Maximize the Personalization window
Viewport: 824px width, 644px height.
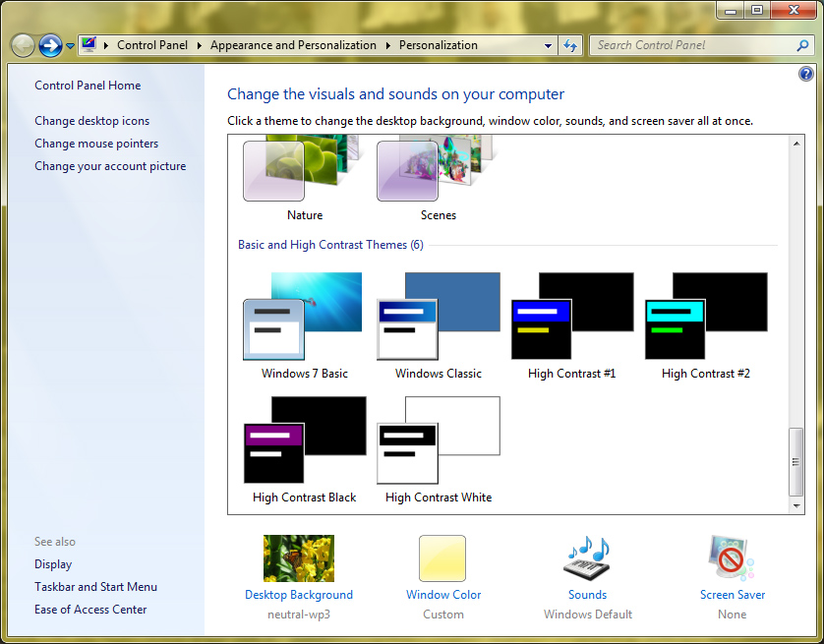click(757, 10)
